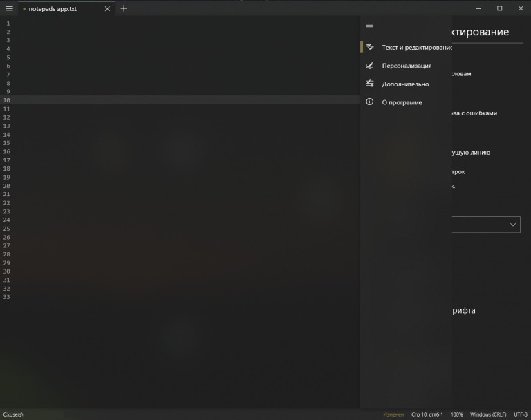Screen dimensions: 531x420
Task: Close the notepads app.txt tab
Action: (x=107, y=9)
